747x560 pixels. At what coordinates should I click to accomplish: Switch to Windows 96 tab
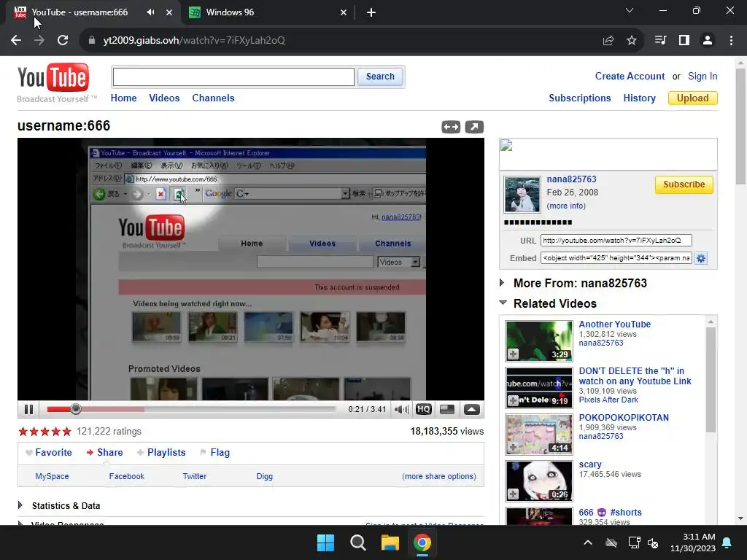click(268, 12)
